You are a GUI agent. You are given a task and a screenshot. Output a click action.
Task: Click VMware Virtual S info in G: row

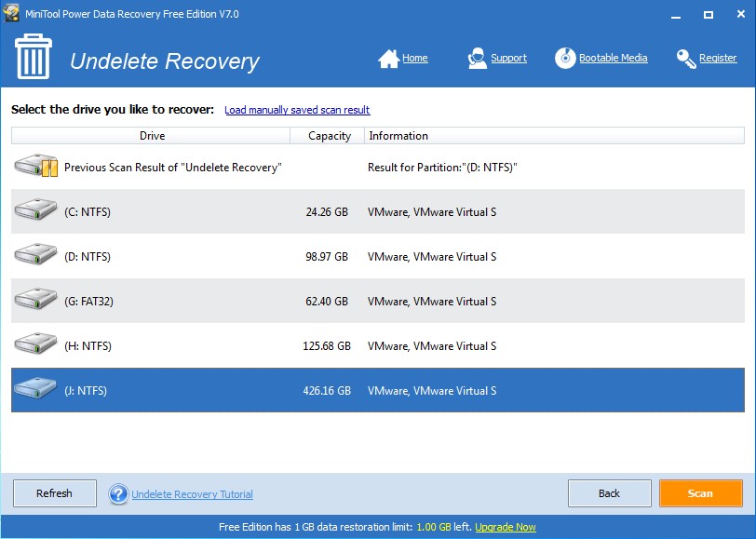coord(432,302)
